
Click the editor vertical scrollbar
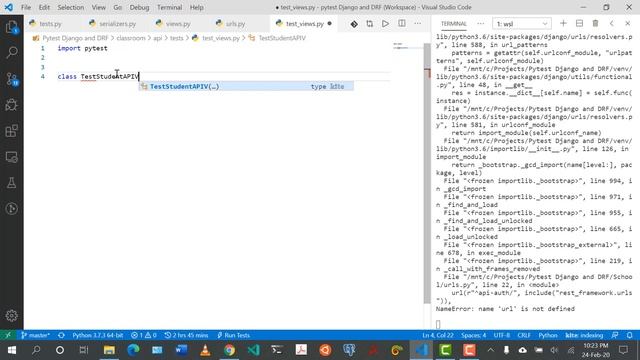point(427,173)
